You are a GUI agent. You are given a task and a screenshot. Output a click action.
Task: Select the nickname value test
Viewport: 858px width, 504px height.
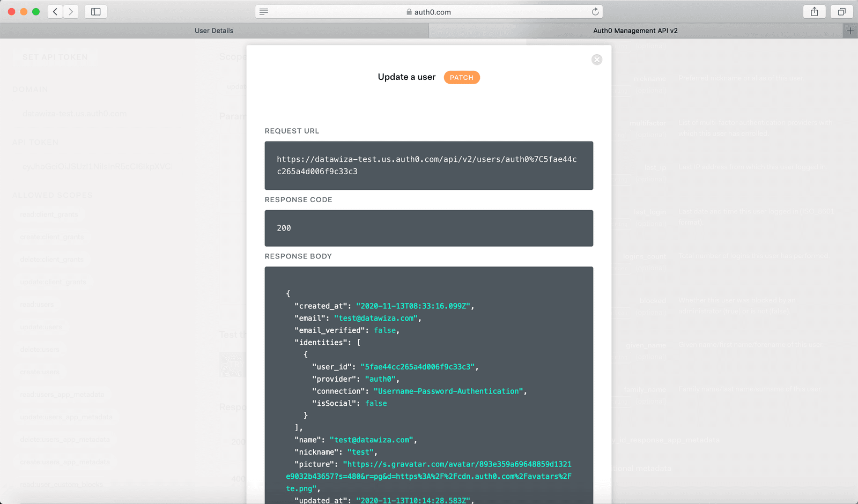pos(360,453)
